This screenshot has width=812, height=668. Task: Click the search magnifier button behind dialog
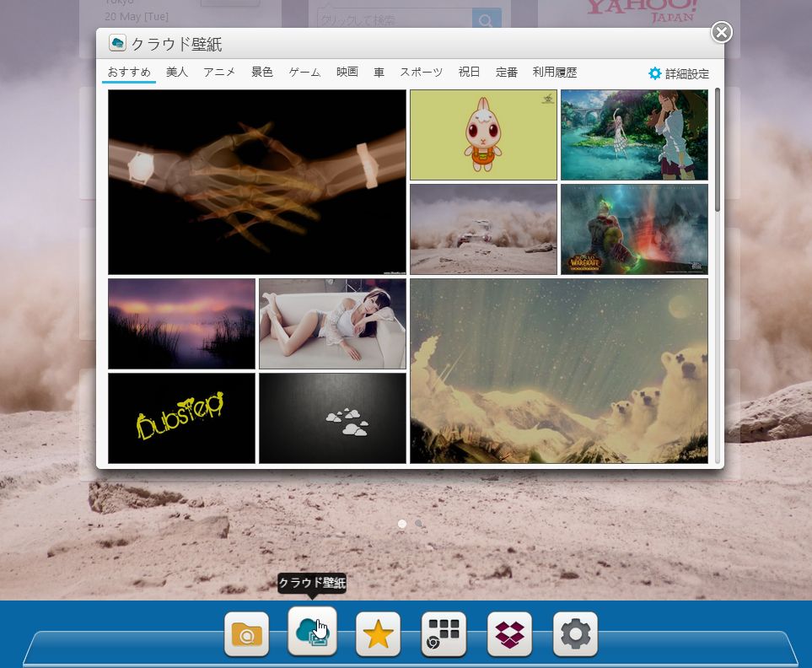coord(487,19)
